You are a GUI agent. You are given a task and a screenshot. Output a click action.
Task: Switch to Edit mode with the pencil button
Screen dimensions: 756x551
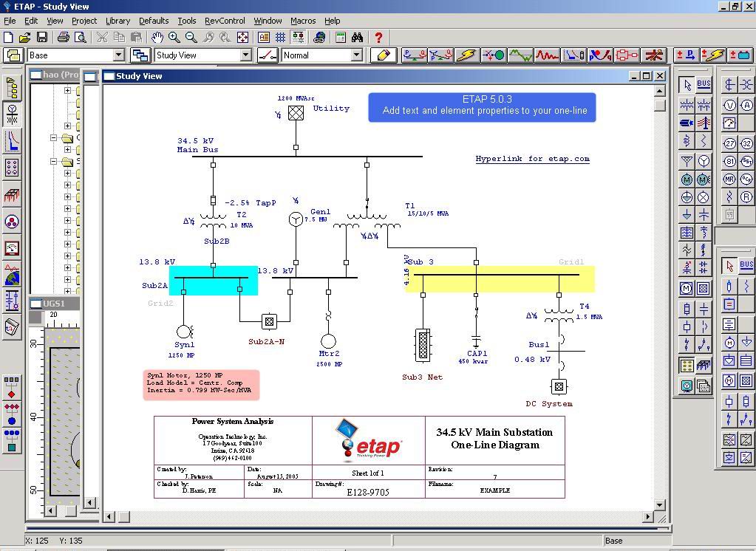point(384,55)
